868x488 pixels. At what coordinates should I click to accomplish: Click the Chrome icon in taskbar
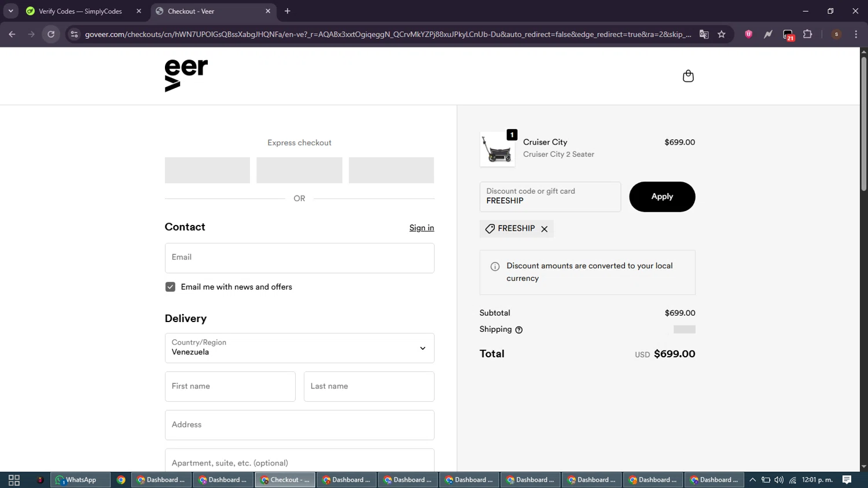point(121,480)
